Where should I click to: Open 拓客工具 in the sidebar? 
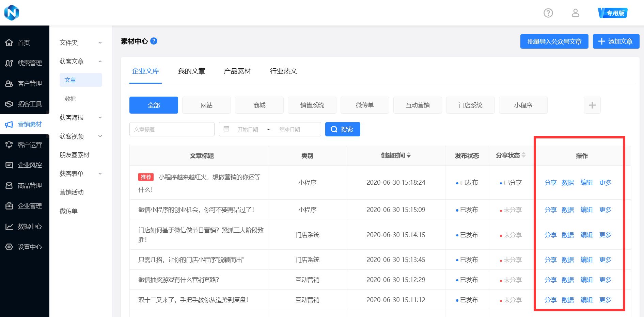point(25,104)
